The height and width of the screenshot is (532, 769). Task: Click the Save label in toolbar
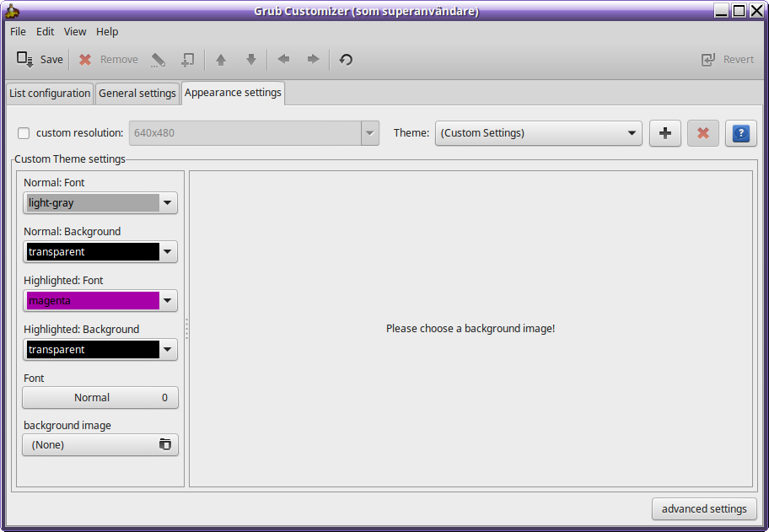[51, 59]
